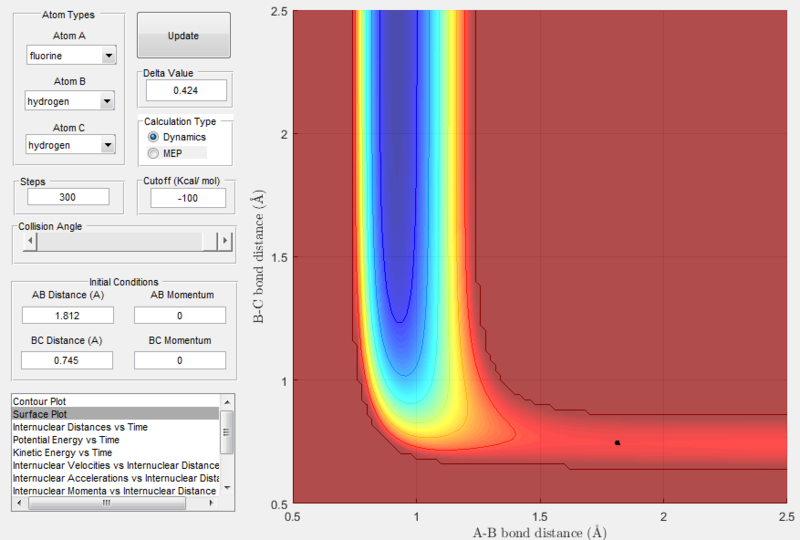Select Internuclear Accelerations vs Internuclear Distance
800x540 pixels.
click(116, 478)
